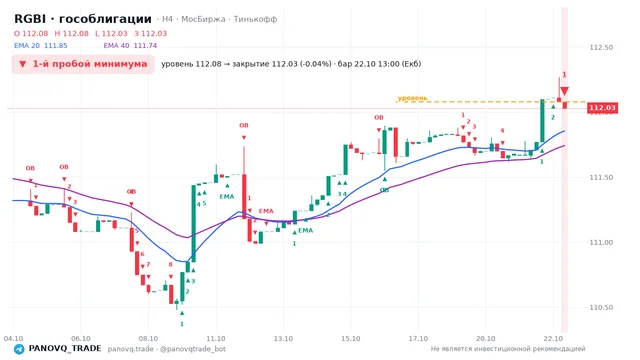Click the 'H4 · МосБиржа · Тинькофф' subtitle

[220, 19]
